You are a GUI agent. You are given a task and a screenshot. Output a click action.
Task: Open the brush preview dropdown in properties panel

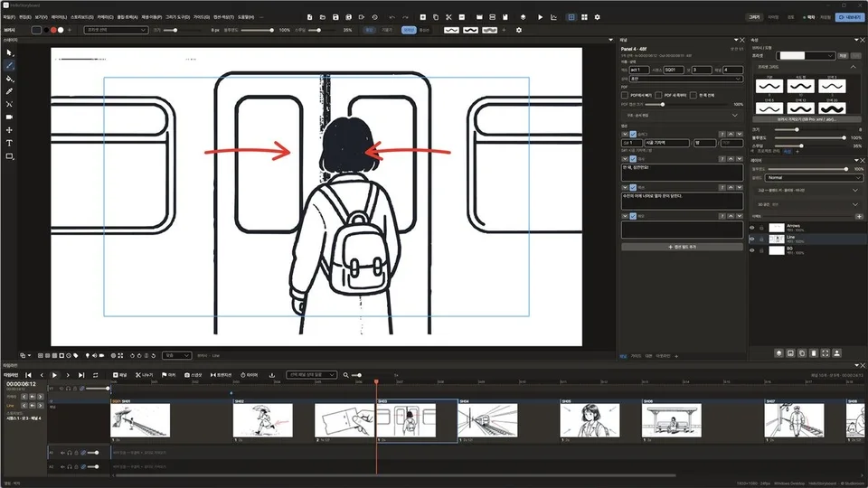[806, 56]
